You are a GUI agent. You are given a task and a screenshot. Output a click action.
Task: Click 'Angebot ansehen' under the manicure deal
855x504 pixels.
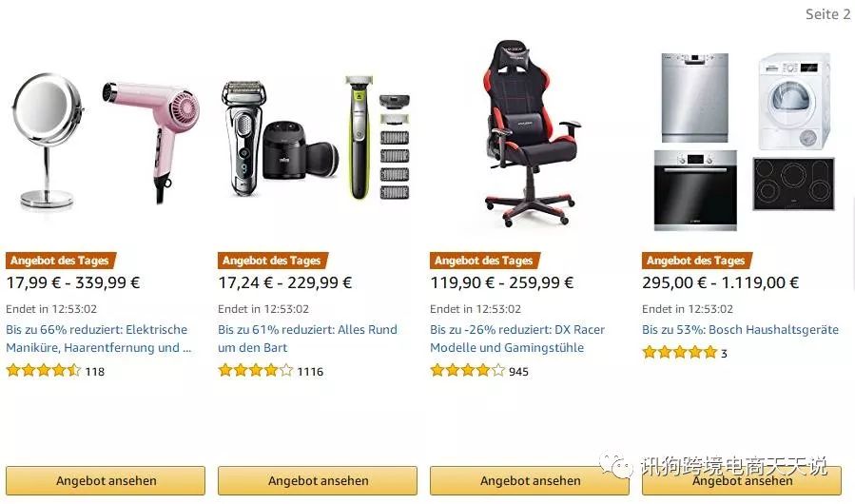coord(106,480)
